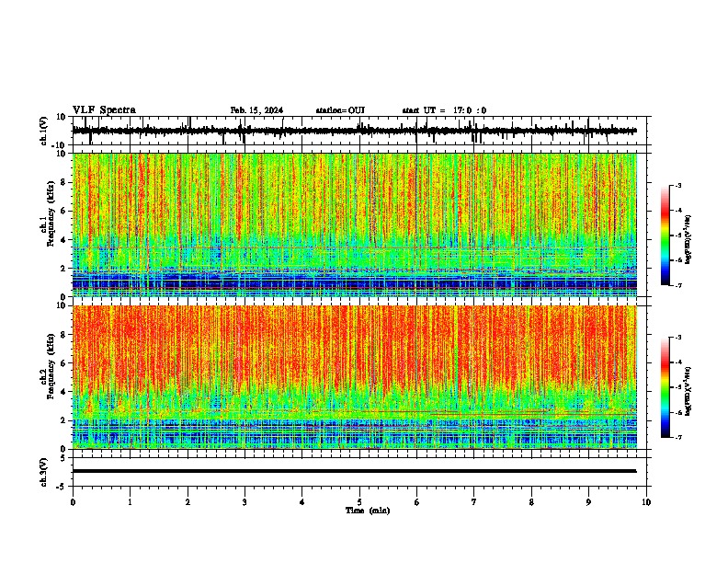The image size is (728, 563).
Task: Click time axis tick label "6"
Action: pyautogui.click(x=417, y=502)
